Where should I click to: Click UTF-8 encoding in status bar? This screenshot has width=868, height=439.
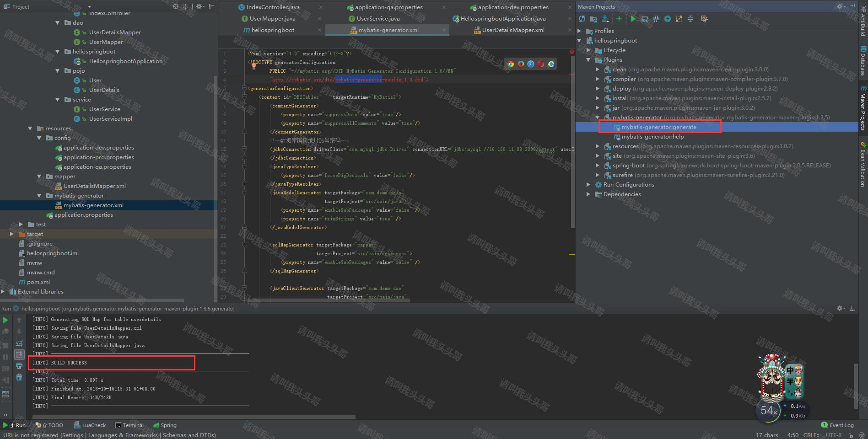pos(834,435)
